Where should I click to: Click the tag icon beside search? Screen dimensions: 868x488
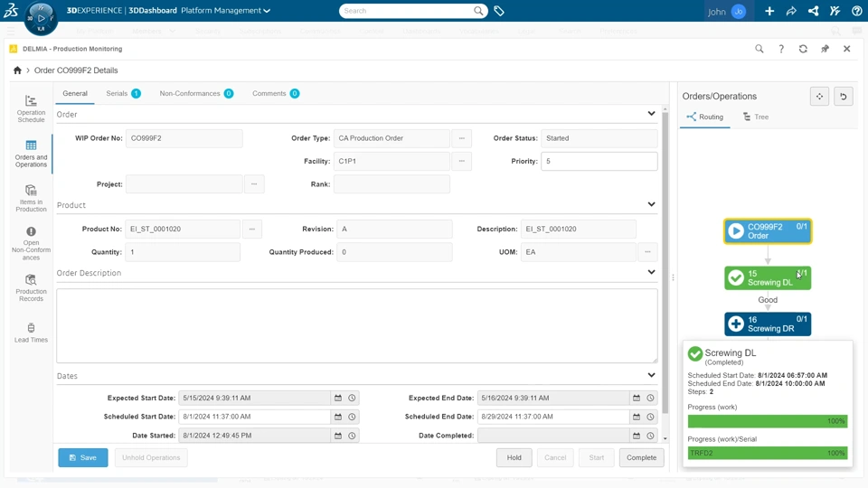pos(499,11)
